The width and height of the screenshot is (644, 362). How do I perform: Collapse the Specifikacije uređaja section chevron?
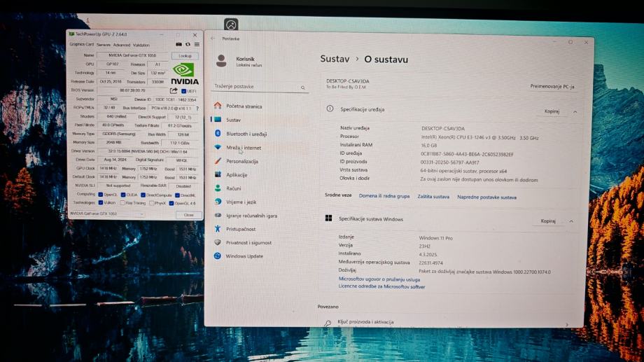click(x=575, y=112)
